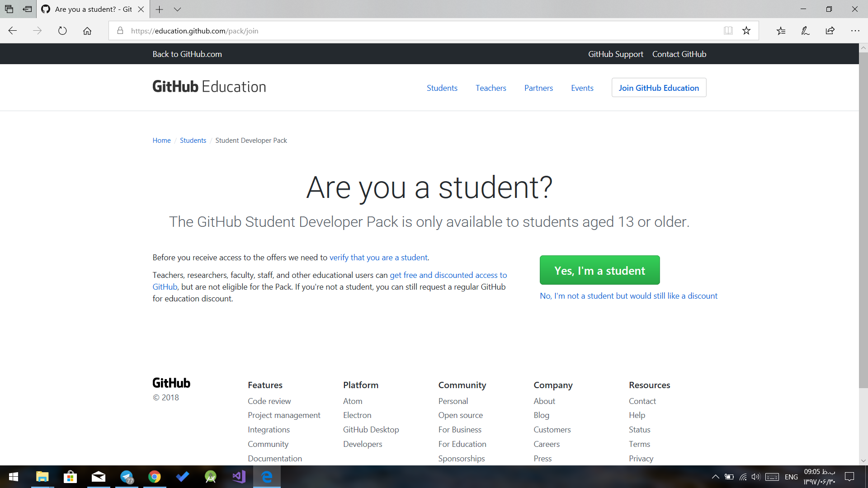This screenshot has height=488, width=868.
Task: Click 'No, I'm not a student' discount link
Action: point(628,296)
